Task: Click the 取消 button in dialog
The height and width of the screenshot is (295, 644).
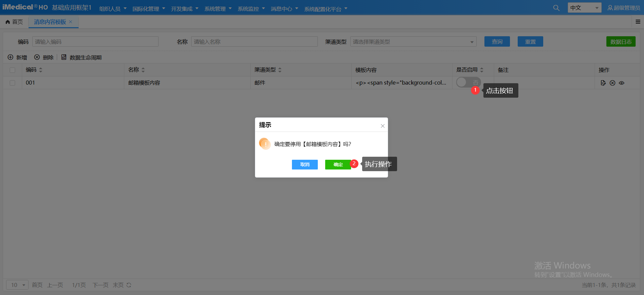Action: [x=305, y=164]
